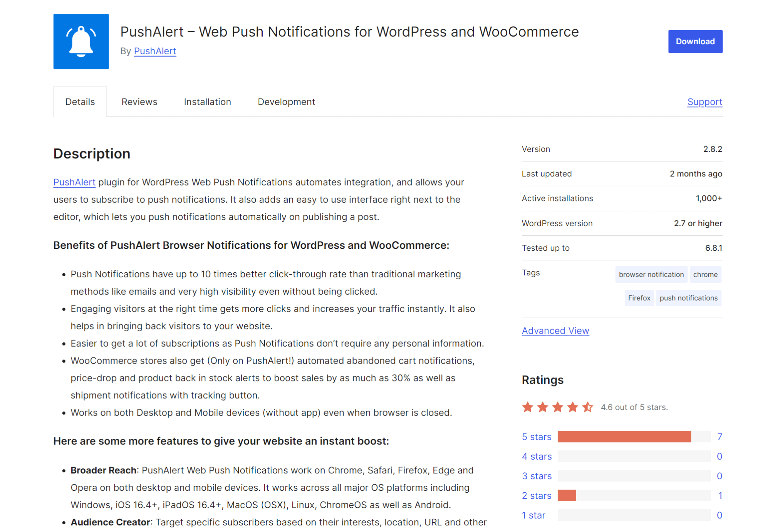The height and width of the screenshot is (532, 770).
Task: Go to the Development tab
Action: pos(286,102)
